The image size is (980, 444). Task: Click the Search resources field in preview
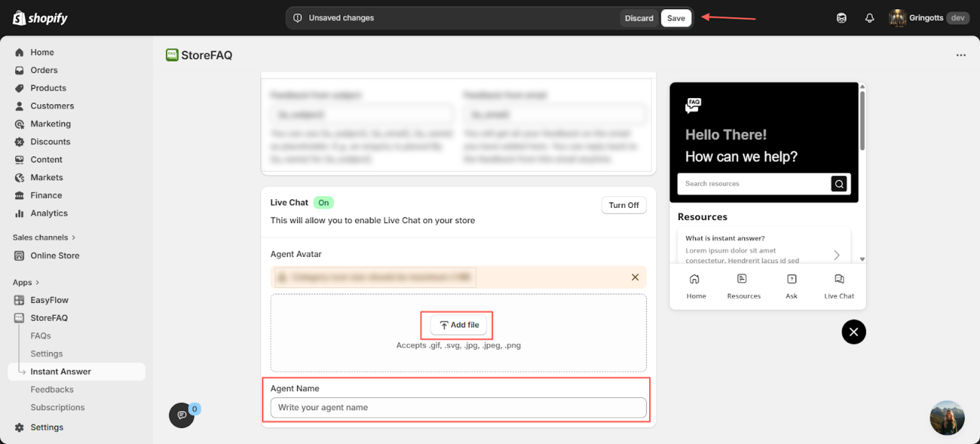[754, 183]
